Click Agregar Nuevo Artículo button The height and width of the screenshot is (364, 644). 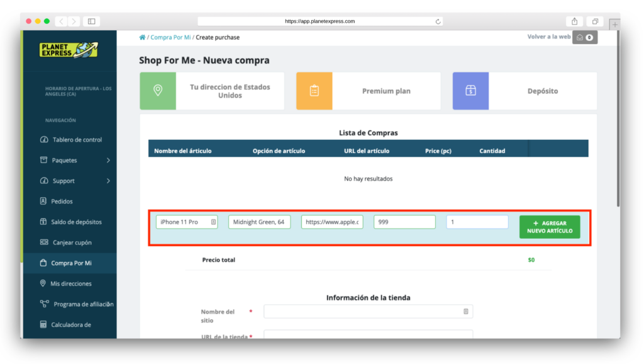550,227
